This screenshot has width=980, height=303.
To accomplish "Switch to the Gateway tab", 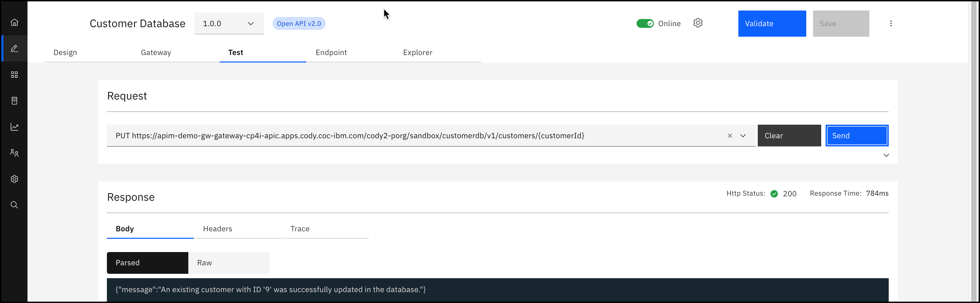I will [x=156, y=53].
